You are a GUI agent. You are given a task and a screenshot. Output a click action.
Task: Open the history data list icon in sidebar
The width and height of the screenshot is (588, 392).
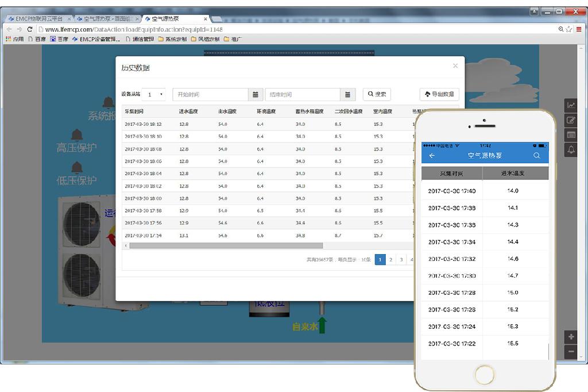pos(571,135)
